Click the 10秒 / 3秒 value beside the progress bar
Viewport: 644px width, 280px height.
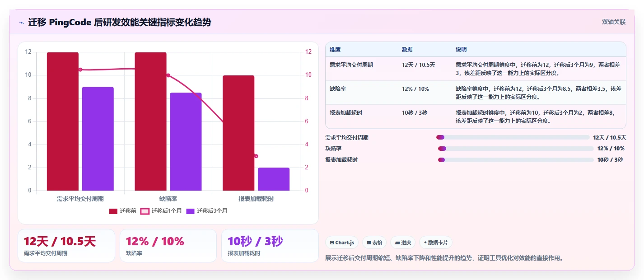tap(610, 160)
